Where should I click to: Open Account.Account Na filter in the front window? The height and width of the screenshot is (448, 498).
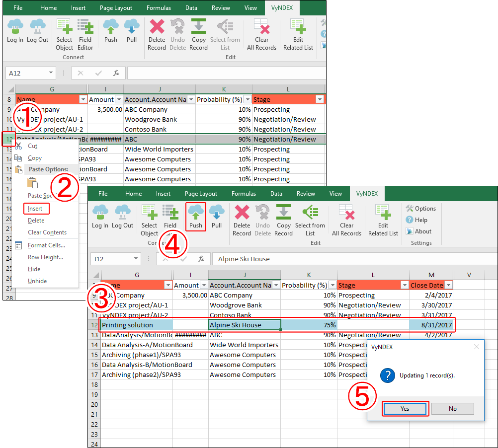(276, 285)
